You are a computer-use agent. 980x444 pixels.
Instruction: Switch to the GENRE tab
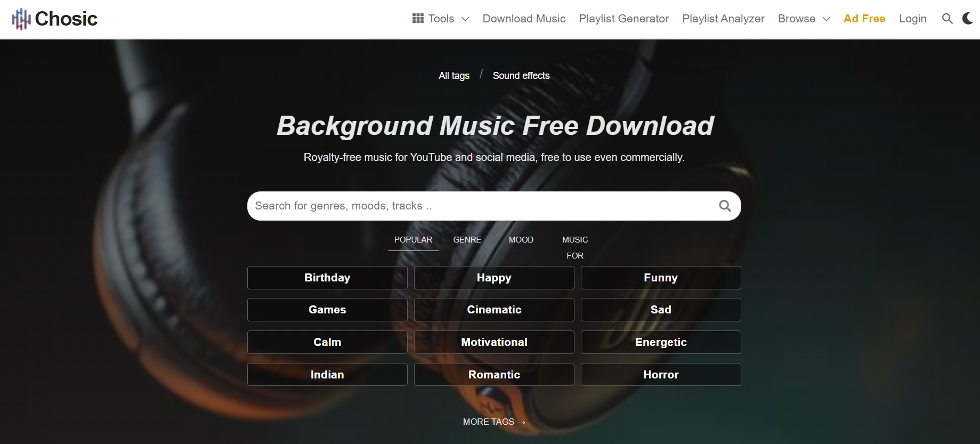click(467, 240)
